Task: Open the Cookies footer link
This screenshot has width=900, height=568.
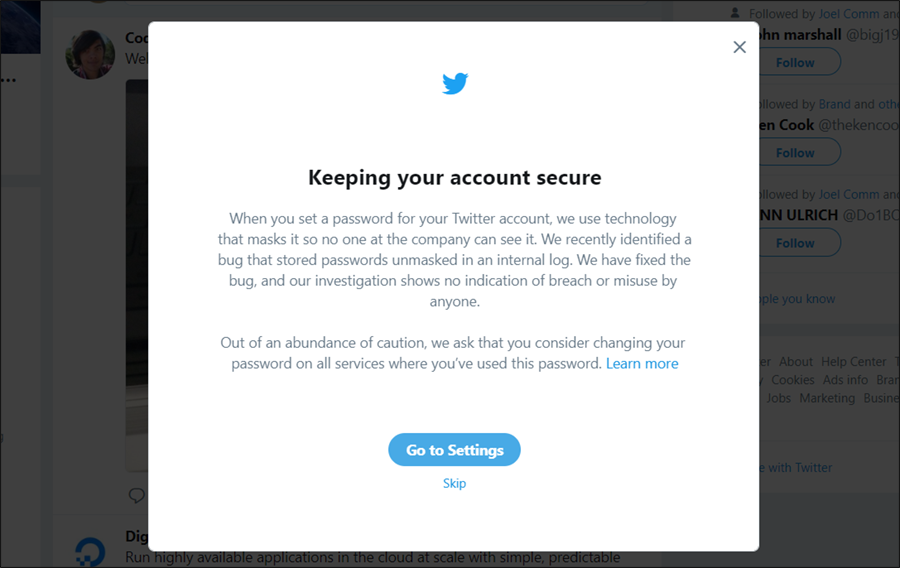Action: (792, 380)
